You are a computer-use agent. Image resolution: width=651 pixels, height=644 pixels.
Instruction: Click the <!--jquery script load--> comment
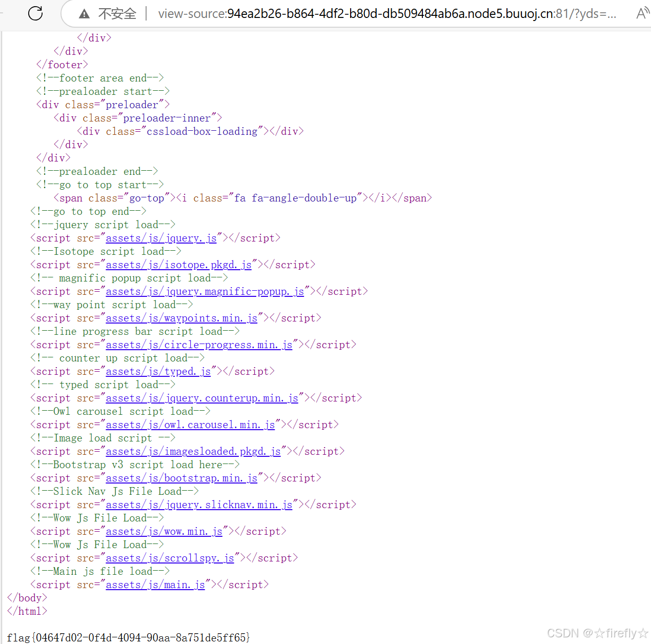[103, 225]
